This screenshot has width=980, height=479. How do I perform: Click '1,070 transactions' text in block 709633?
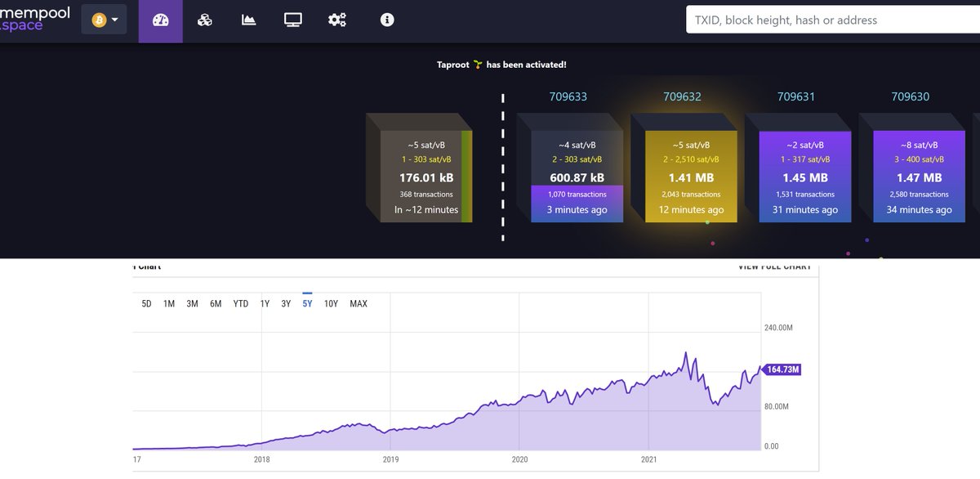coord(577,195)
